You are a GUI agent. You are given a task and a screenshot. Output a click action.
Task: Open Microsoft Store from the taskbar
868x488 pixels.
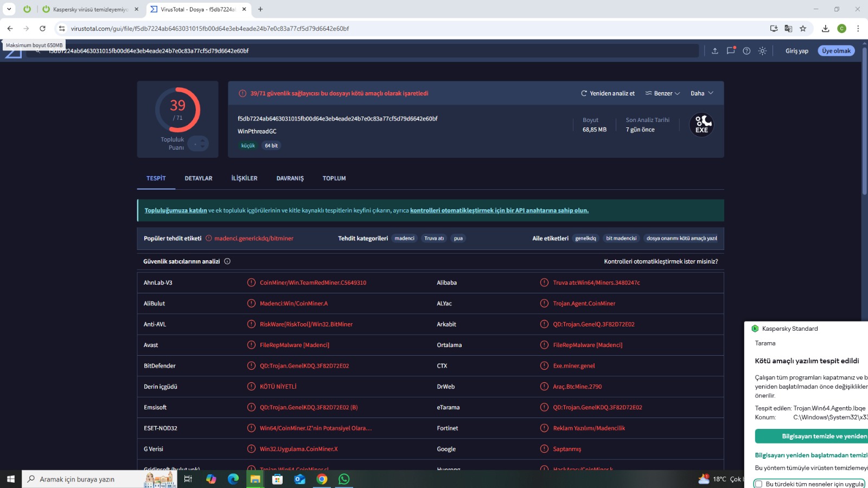click(277, 479)
